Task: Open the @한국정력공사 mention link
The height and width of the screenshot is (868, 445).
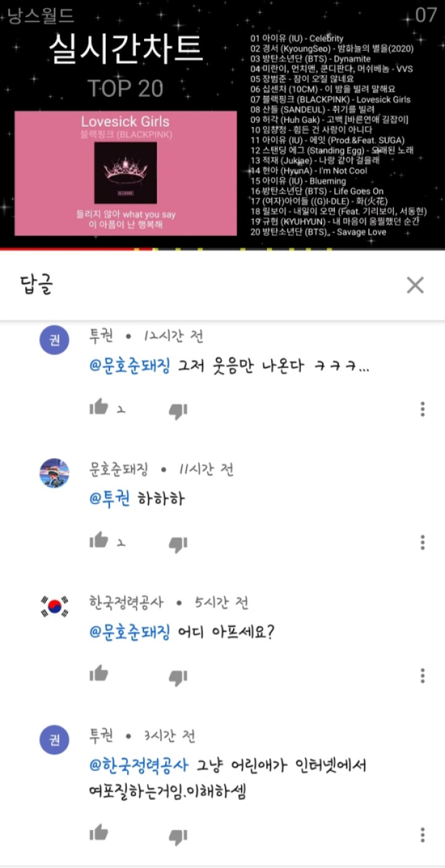Action: point(139,765)
